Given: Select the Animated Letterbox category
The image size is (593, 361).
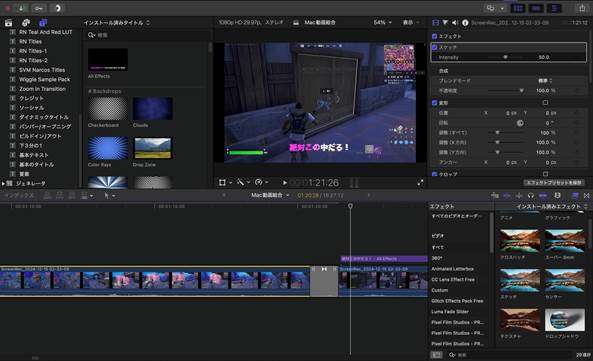Looking at the screenshot, I should click(452, 269).
